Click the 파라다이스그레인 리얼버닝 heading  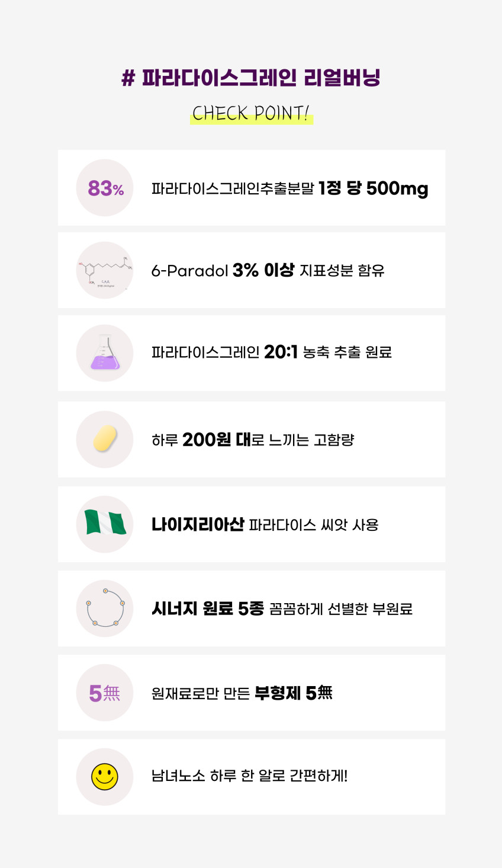[x=251, y=78]
